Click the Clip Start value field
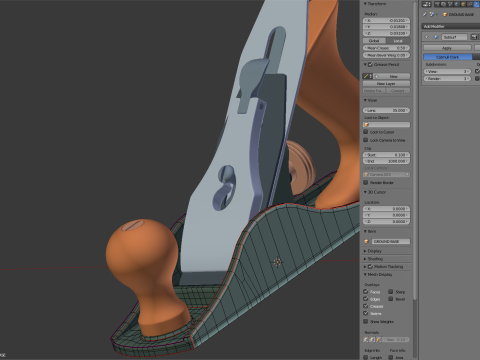The image size is (480, 360). point(387,155)
